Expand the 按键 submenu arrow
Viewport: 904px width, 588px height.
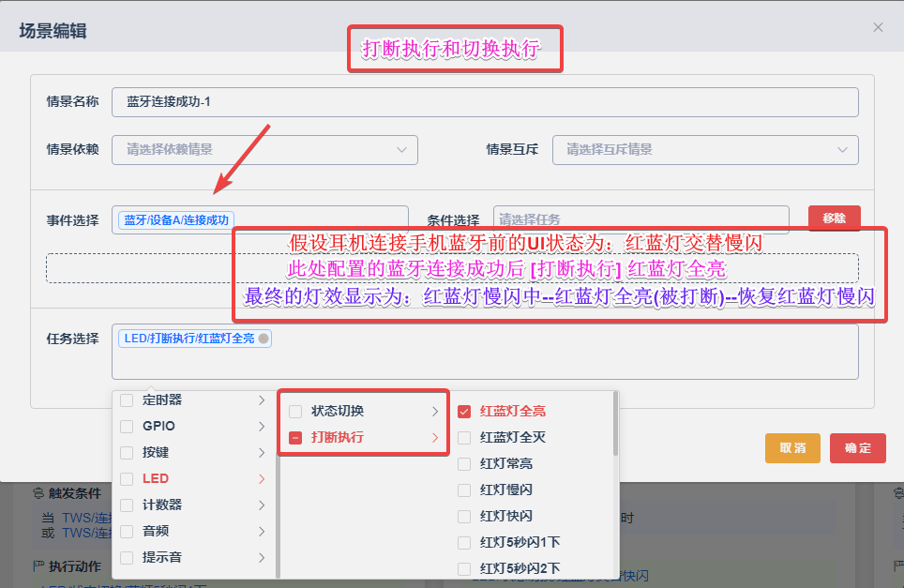[x=262, y=453]
